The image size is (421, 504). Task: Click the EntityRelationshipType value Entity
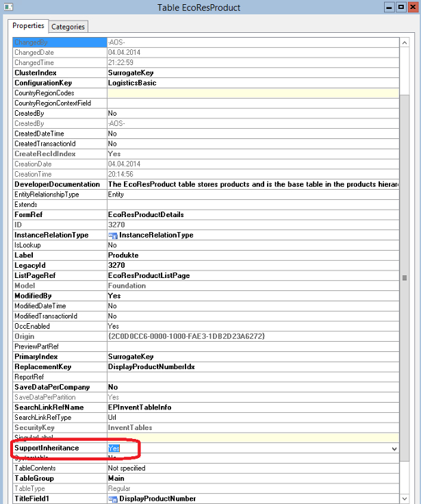tap(116, 194)
